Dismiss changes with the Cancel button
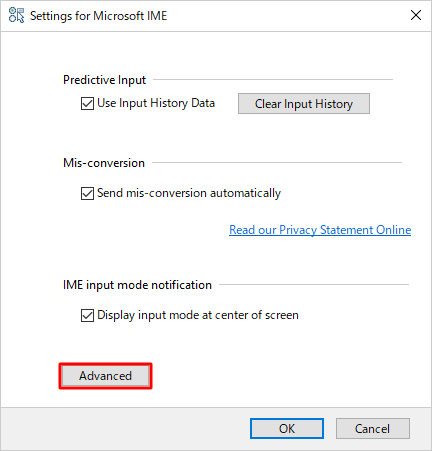432x451 pixels. 373,429
